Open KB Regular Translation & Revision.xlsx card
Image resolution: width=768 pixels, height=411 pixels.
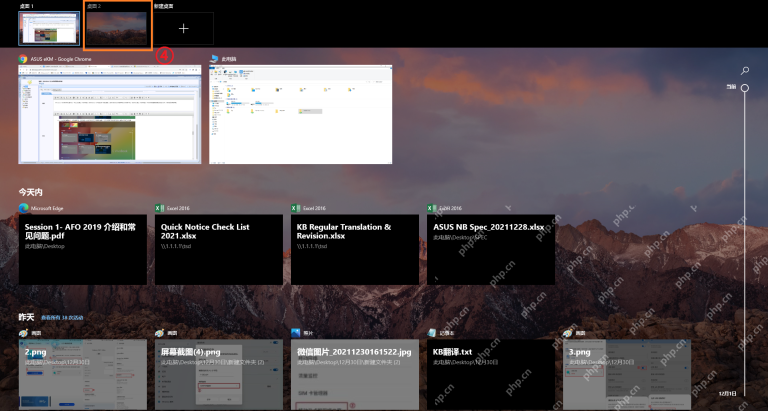pyautogui.click(x=355, y=249)
